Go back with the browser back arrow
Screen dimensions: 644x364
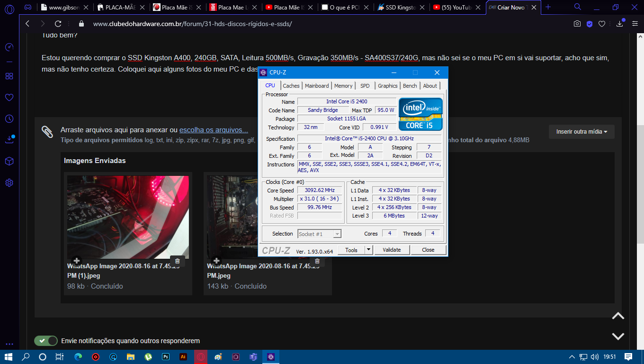(27, 24)
